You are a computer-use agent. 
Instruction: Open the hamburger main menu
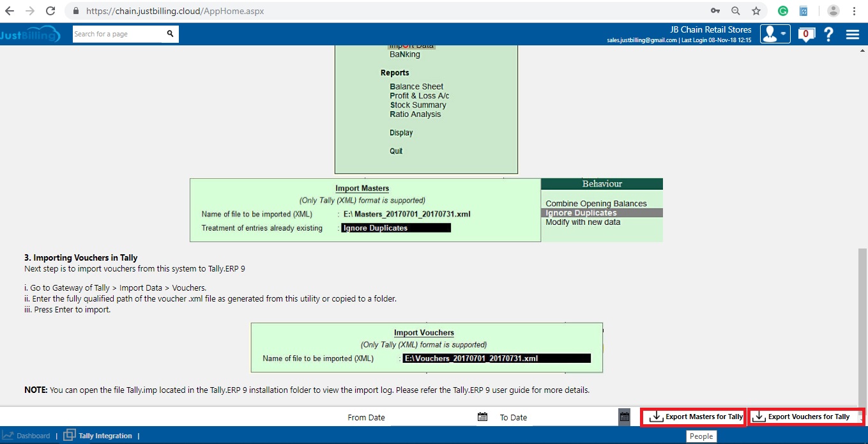click(853, 34)
